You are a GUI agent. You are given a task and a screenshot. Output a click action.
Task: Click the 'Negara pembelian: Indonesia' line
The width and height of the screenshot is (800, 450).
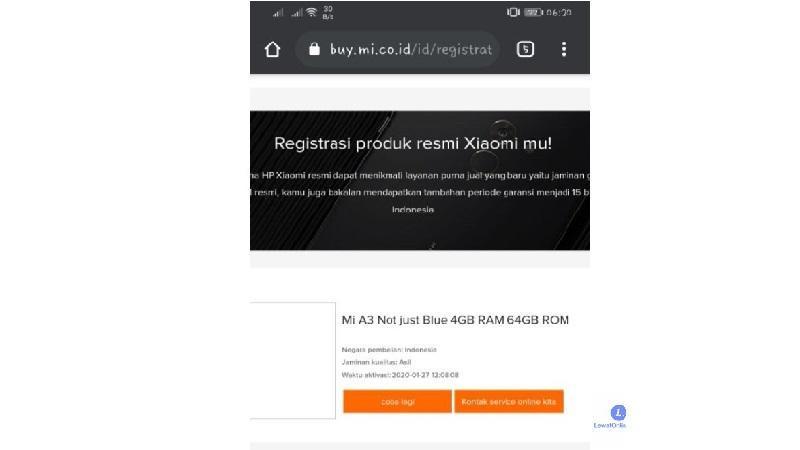[x=389, y=350]
